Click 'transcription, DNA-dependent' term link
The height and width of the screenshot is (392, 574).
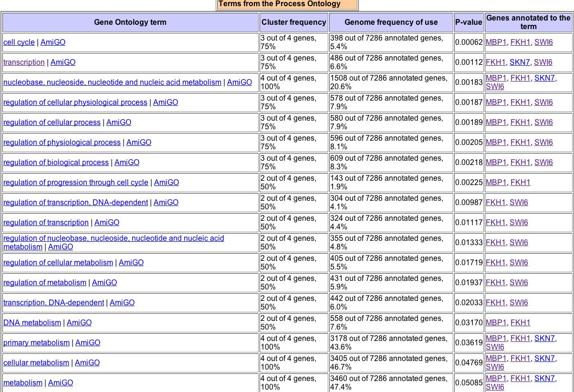click(53, 303)
